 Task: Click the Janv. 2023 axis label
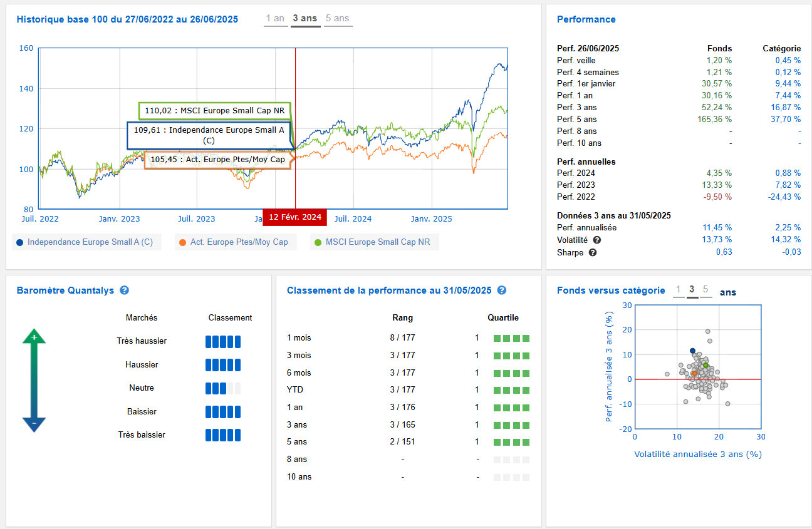[119, 219]
